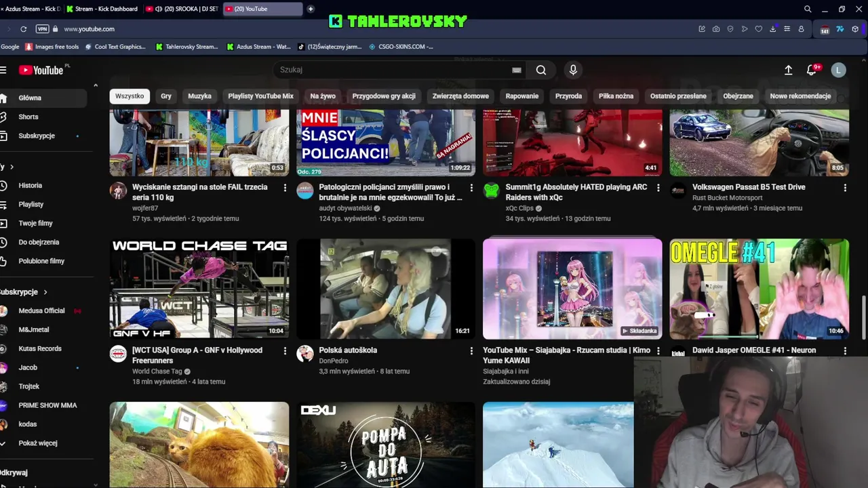The width and height of the screenshot is (868, 488).
Task: Go to Główna in sidebar
Action: [43, 98]
